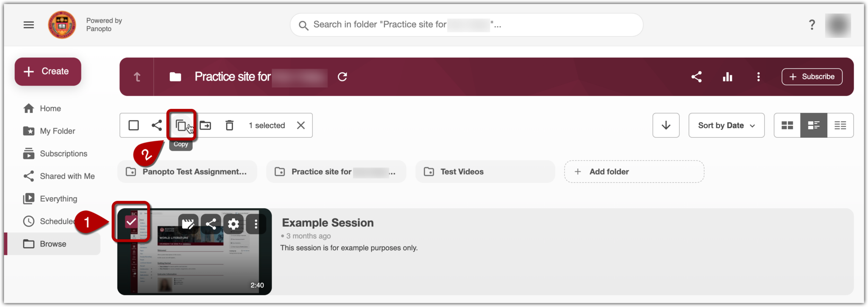Open My Folder in sidebar
This screenshot has height=307, width=868.
coord(57,131)
